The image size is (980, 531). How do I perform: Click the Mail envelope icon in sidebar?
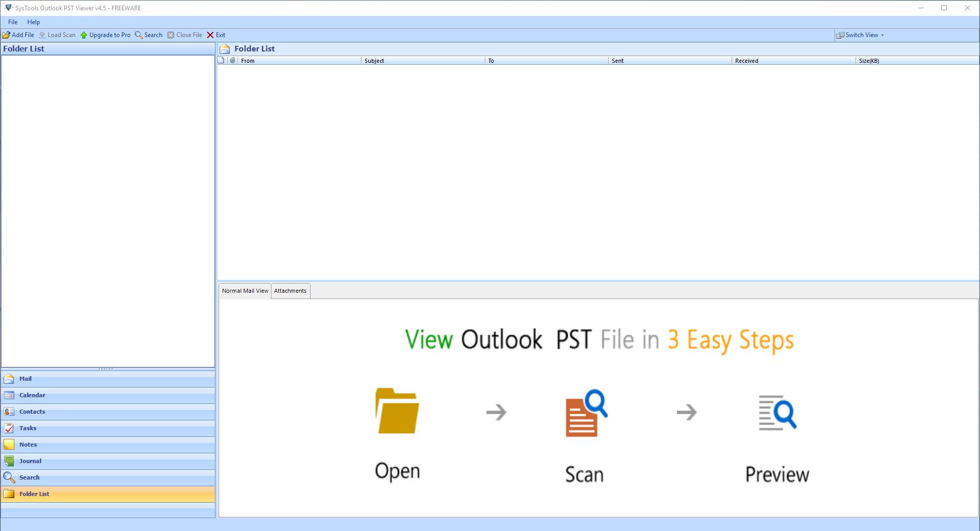tap(9, 379)
